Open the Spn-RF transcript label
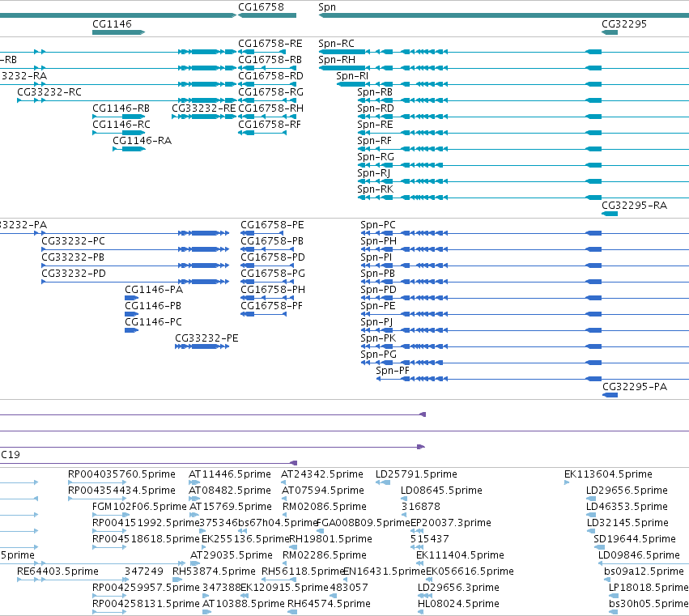Screen dimensions: 689x616 [x=374, y=142]
